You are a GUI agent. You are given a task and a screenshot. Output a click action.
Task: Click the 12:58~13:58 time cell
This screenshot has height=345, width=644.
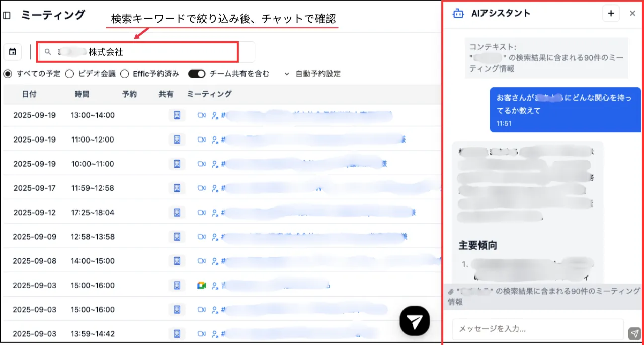pos(93,237)
